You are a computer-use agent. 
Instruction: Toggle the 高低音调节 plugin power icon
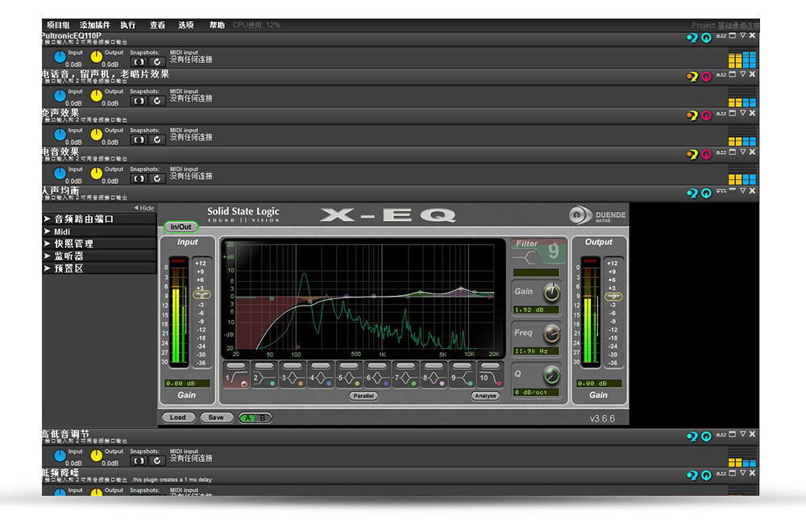(x=706, y=436)
